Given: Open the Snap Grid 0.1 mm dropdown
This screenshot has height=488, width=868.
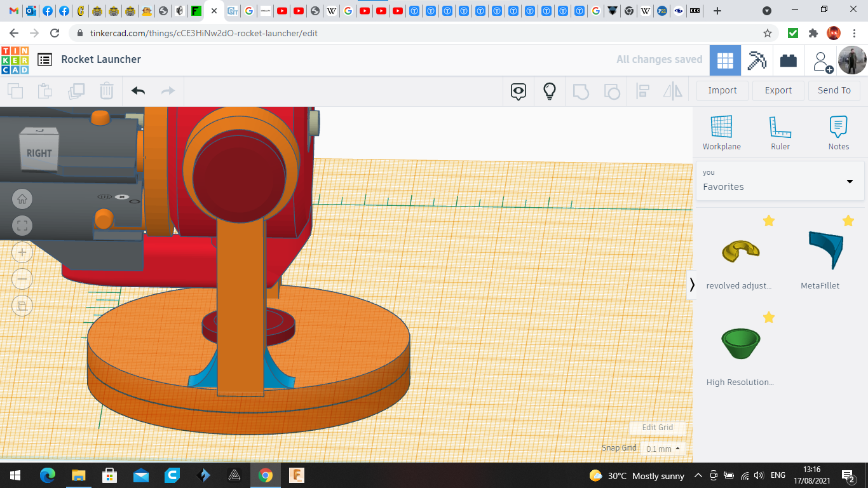Looking at the screenshot, I should pyautogui.click(x=663, y=449).
